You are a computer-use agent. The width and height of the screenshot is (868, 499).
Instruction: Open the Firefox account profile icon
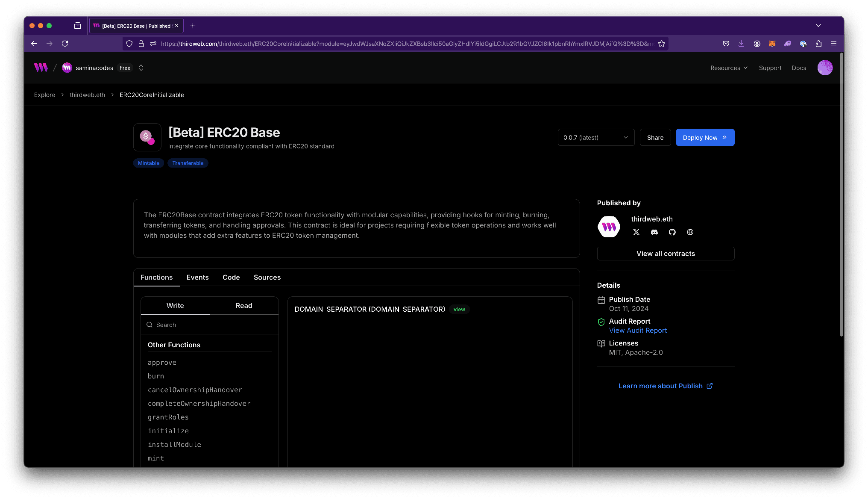pyautogui.click(x=757, y=43)
